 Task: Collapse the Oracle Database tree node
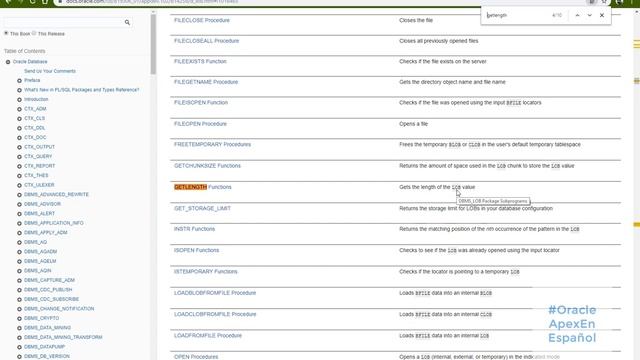coord(8,62)
